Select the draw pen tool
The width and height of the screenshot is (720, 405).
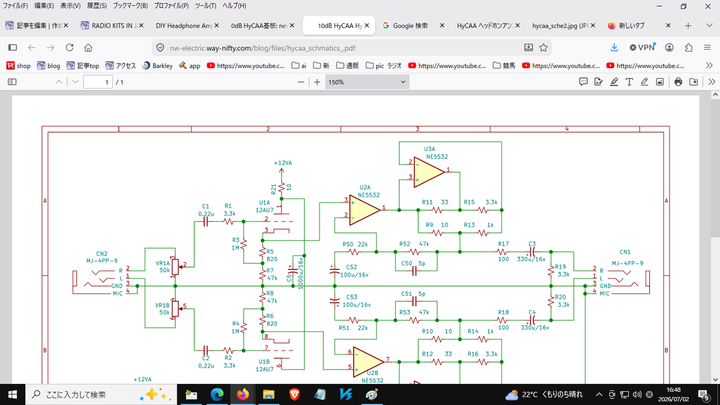point(645,82)
